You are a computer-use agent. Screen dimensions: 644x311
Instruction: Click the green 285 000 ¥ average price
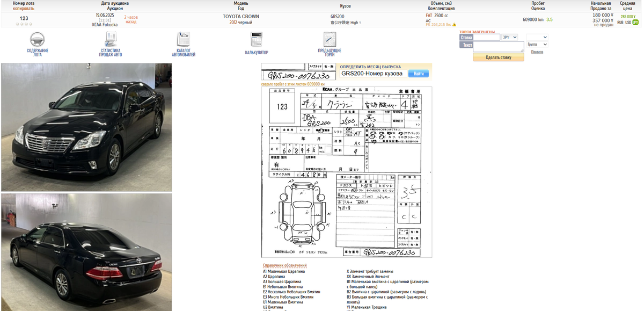tap(627, 17)
